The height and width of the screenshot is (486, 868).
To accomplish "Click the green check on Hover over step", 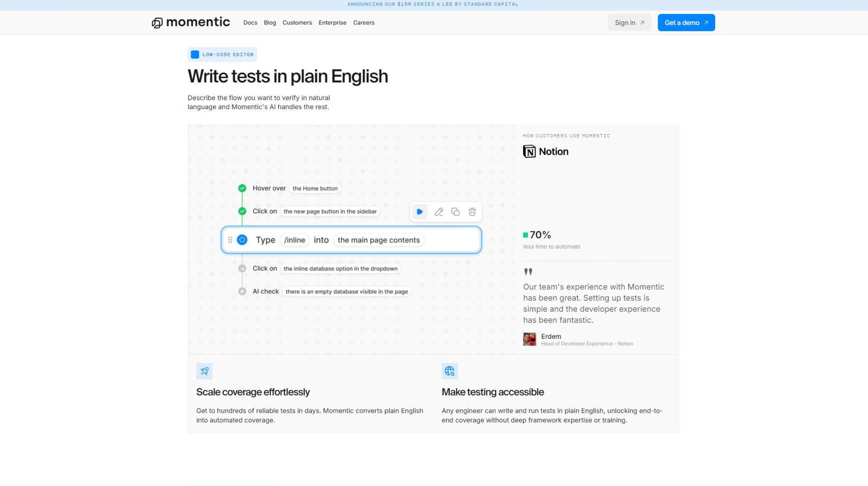I will click(x=242, y=188).
